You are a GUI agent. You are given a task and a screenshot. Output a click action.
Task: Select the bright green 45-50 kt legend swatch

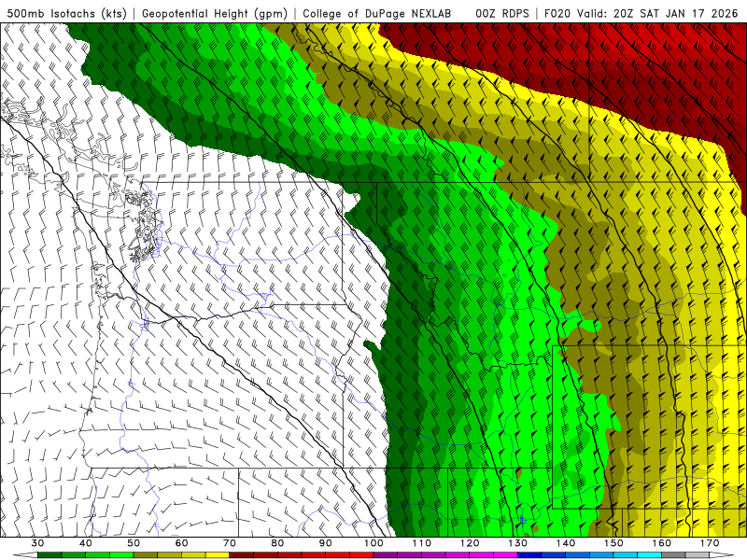click(x=121, y=555)
